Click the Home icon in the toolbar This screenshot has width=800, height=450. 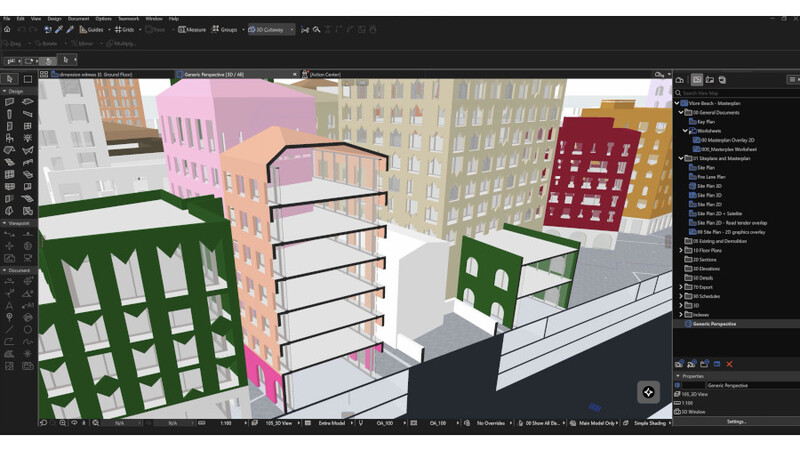click(x=7, y=30)
